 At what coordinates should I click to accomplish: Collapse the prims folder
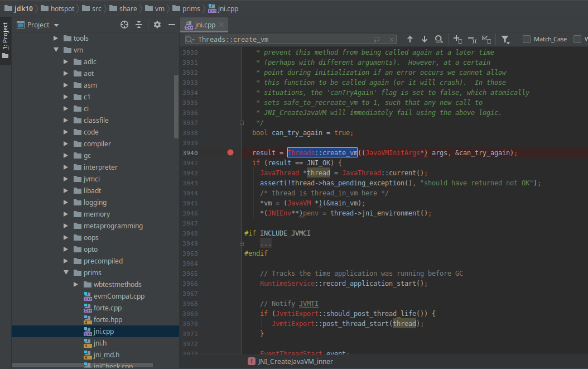66,273
